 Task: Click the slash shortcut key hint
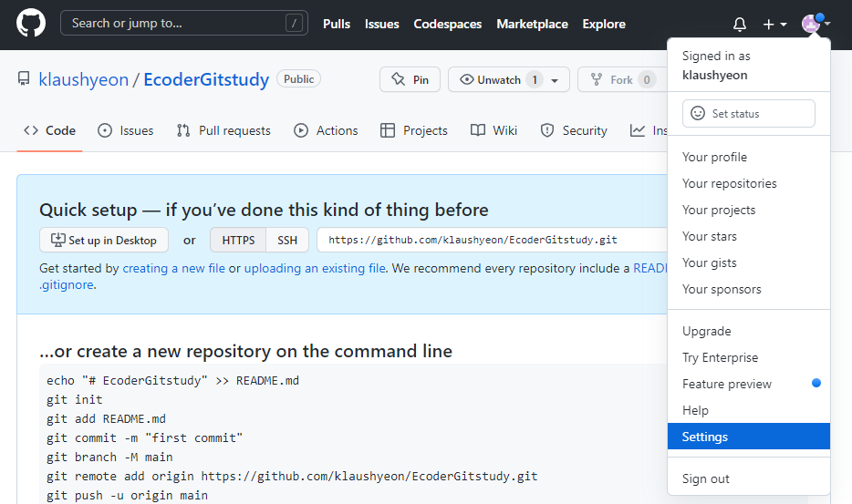[294, 24]
